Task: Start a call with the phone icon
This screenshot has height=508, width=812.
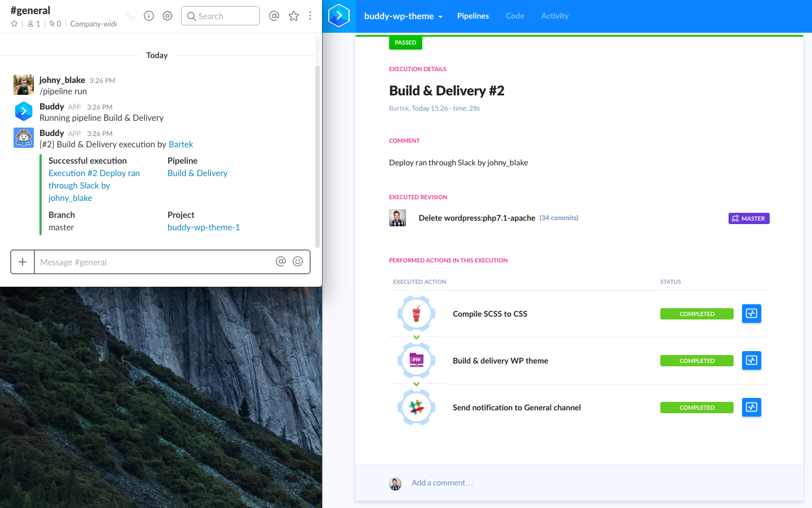Action: point(130,16)
